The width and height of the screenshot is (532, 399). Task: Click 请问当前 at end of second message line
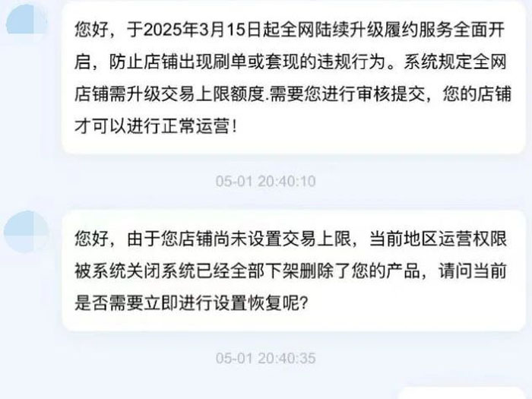(473, 271)
